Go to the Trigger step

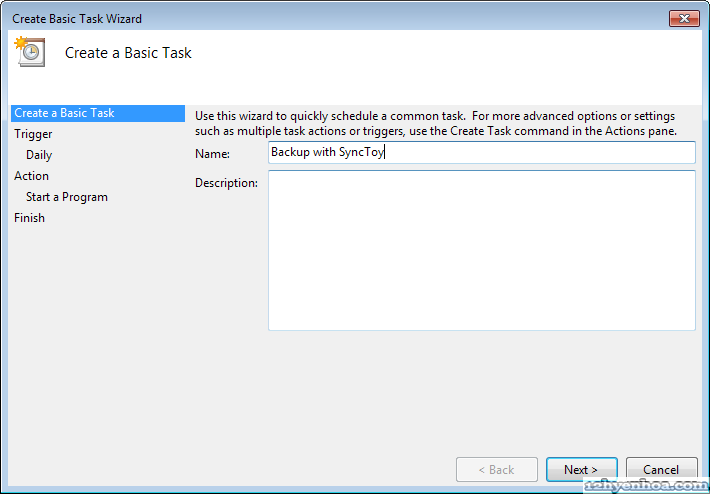[x=33, y=134]
